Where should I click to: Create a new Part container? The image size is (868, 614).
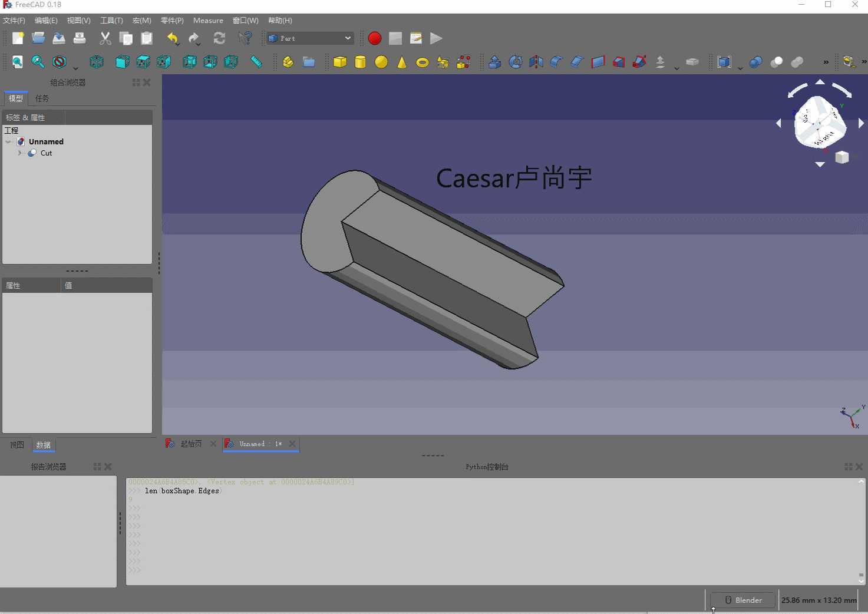[288, 62]
